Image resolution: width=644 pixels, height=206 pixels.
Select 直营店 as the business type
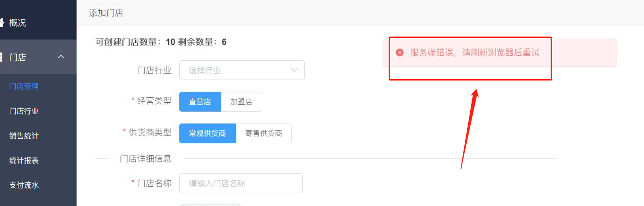(x=200, y=102)
